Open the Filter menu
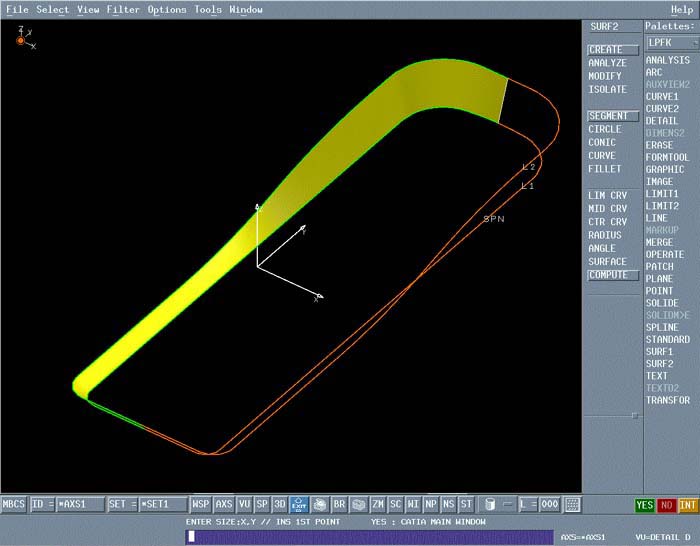This screenshot has width=700, height=546. 123,10
